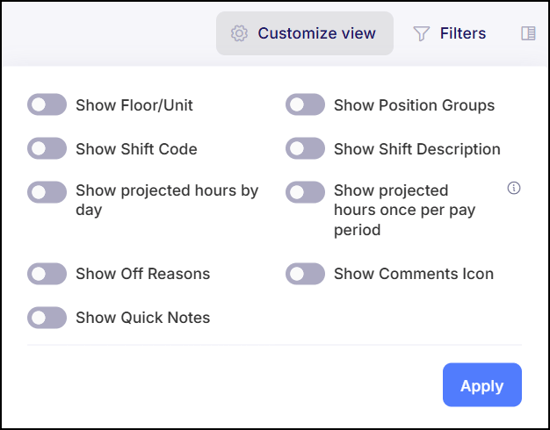Switch on Show projected hours by day
550x430 pixels.
pos(47,192)
